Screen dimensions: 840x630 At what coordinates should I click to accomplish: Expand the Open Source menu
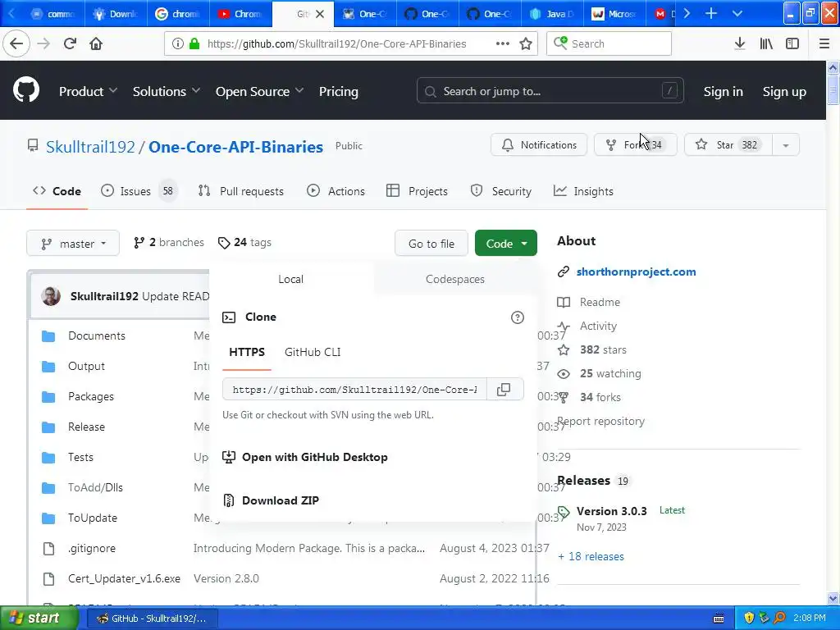click(x=259, y=92)
